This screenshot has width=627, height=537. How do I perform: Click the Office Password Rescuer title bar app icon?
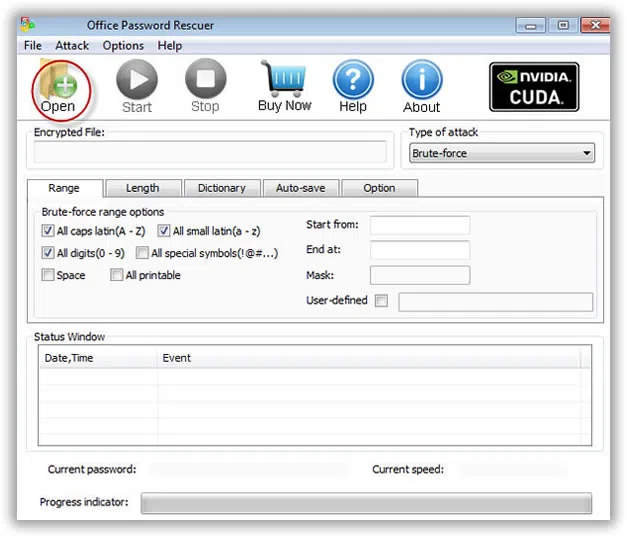28,25
